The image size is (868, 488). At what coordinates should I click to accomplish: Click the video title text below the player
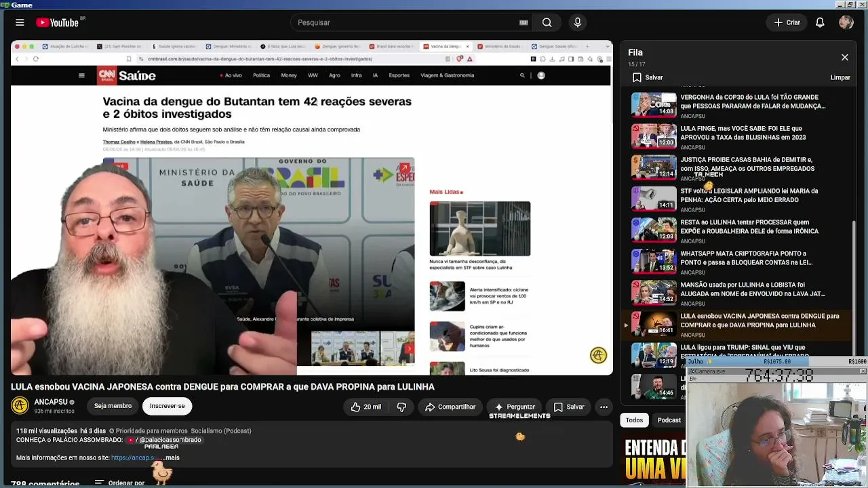(222, 386)
